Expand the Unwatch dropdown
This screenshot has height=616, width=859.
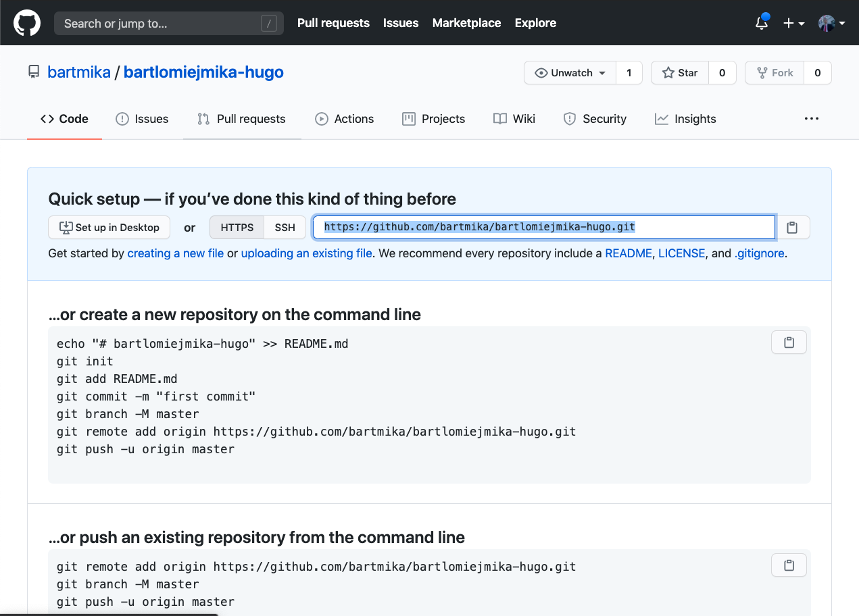point(570,73)
